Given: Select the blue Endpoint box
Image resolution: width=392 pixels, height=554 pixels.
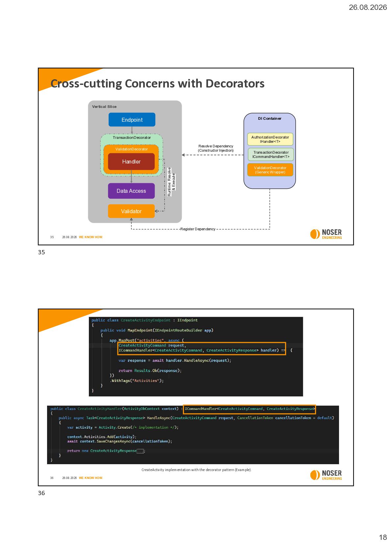Looking at the screenshot, I should pos(132,120).
